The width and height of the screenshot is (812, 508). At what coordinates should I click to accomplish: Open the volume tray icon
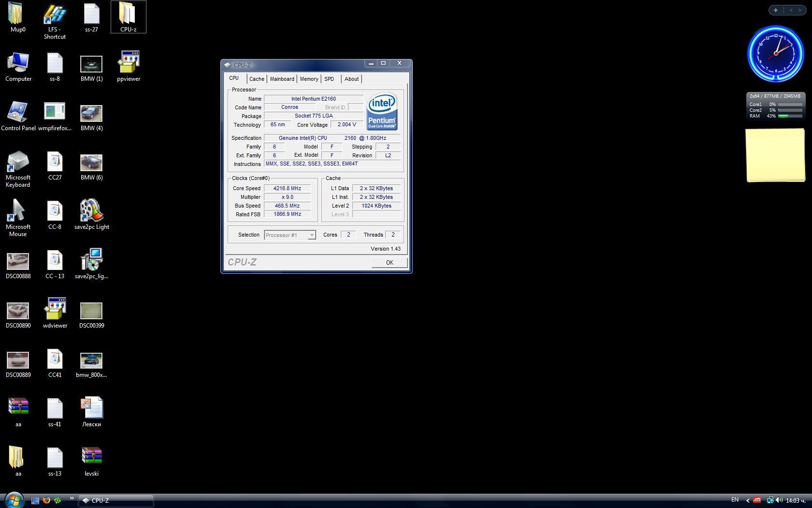[779, 500]
